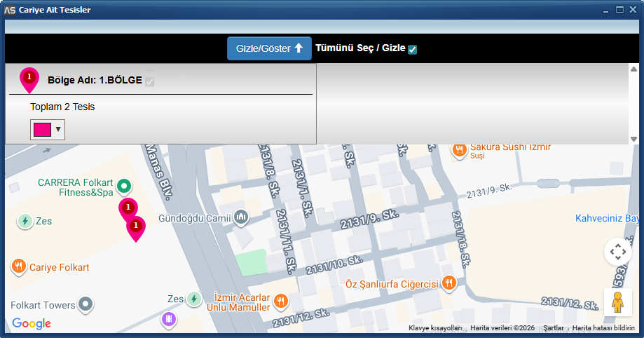Click the Gündoğdu Camii mosque icon
The height and width of the screenshot is (338, 644).
click(241, 218)
